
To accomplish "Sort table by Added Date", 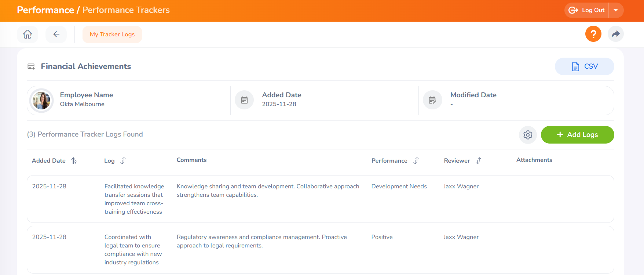I will 74,161.
